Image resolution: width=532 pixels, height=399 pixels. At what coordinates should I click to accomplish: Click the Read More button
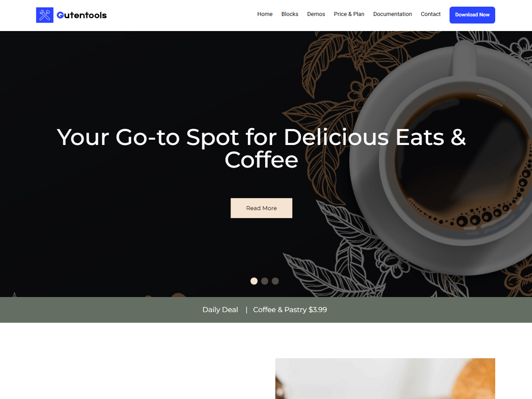pyautogui.click(x=262, y=208)
